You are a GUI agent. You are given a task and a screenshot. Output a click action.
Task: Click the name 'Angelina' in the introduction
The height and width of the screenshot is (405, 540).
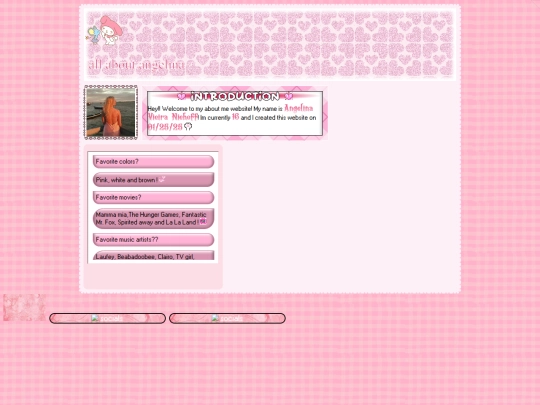point(299,108)
